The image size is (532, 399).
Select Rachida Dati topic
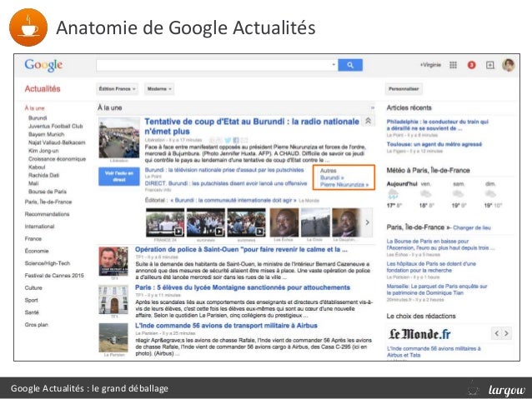click(x=43, y=175)
